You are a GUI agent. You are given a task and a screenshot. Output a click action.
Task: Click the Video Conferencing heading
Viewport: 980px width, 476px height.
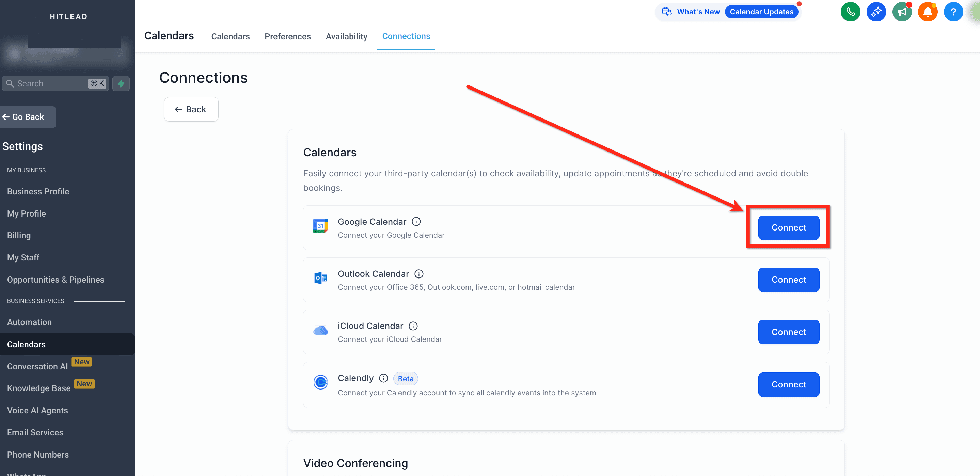point(355,463)
